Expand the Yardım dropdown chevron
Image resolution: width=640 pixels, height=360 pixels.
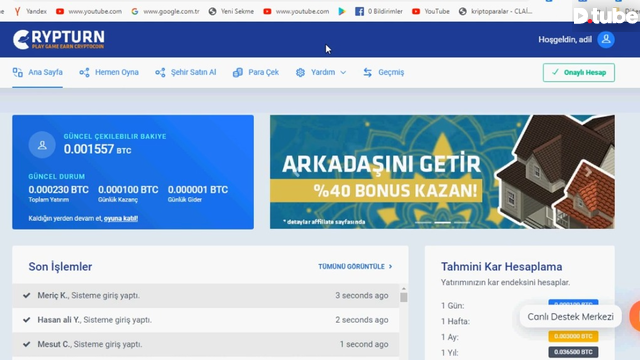(343, 73)
